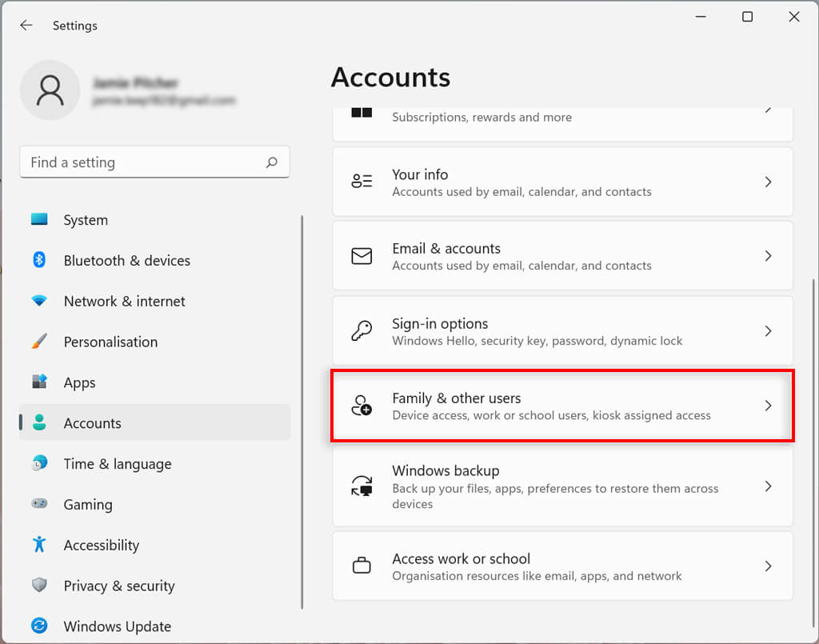819x644 pixels.
Task: Open Apps in the sidebar menu
Action: 80,382
